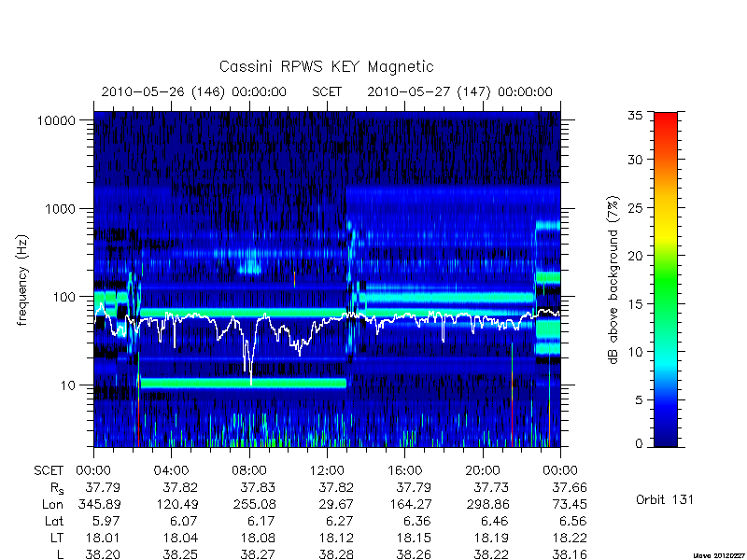
Task: Click the LT value 18.01
Action: coord(102,538)
